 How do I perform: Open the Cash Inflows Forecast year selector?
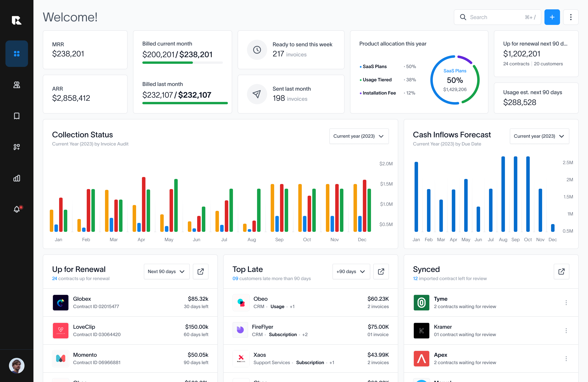pyautogui.click(x=539, y=136)
